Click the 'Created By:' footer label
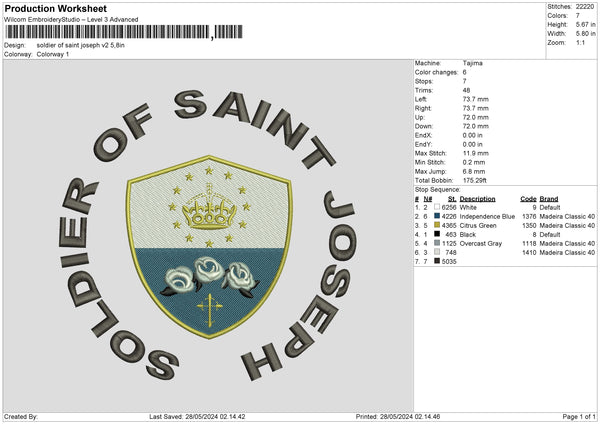This screenshot has height=424, width=600. pos(21,417)
